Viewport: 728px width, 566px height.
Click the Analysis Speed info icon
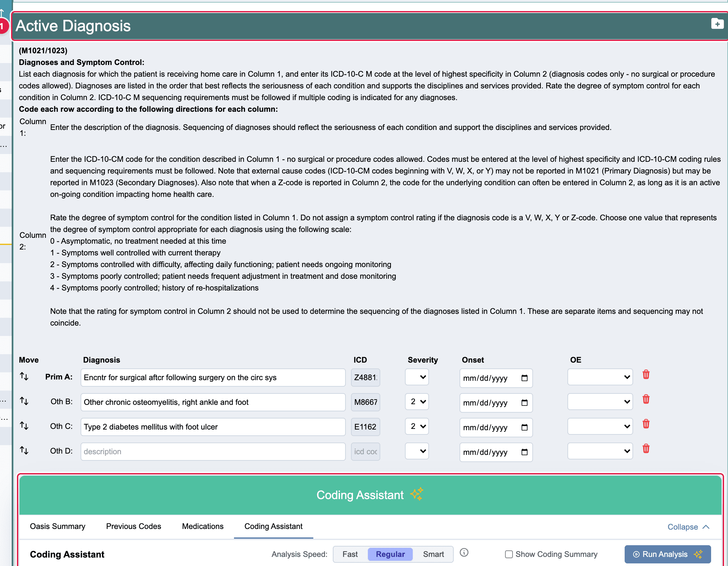(464, 553)
